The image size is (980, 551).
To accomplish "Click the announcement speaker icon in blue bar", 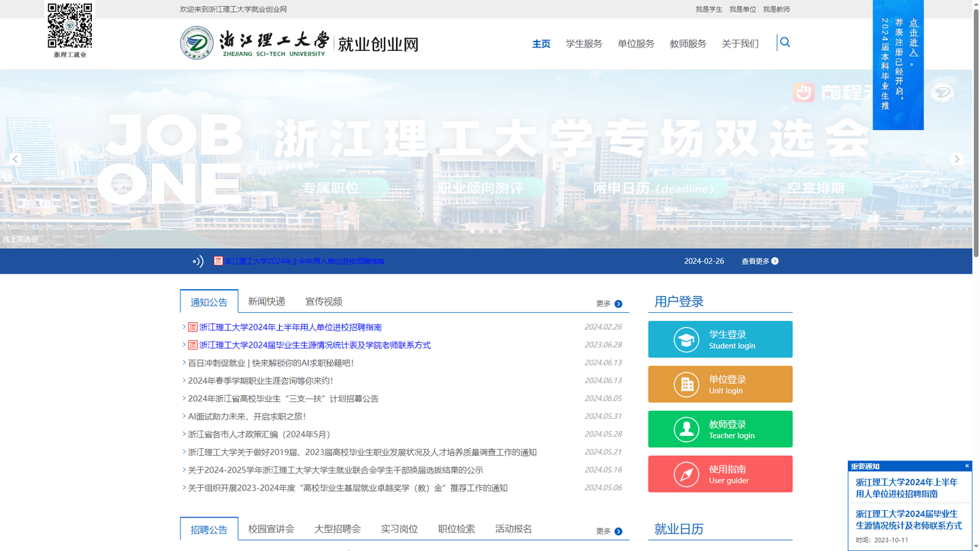I will (x=198, y=261).
